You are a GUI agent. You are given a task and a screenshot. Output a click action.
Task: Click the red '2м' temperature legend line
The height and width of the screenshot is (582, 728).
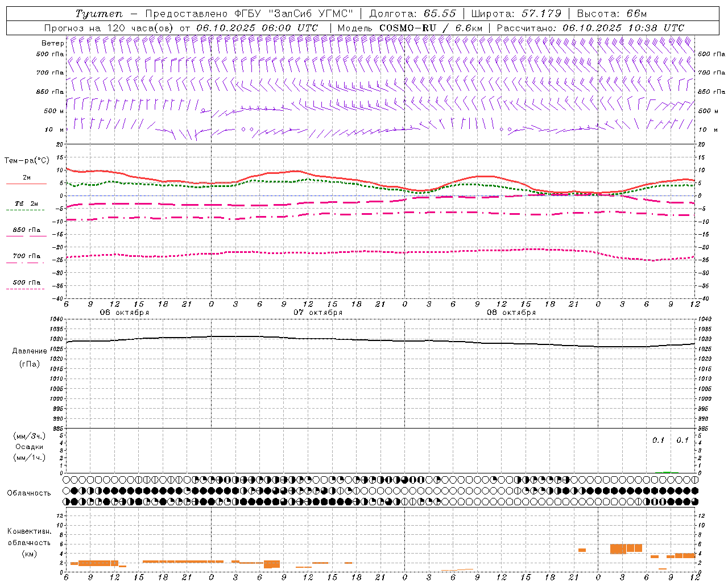[x=26, y=184]
